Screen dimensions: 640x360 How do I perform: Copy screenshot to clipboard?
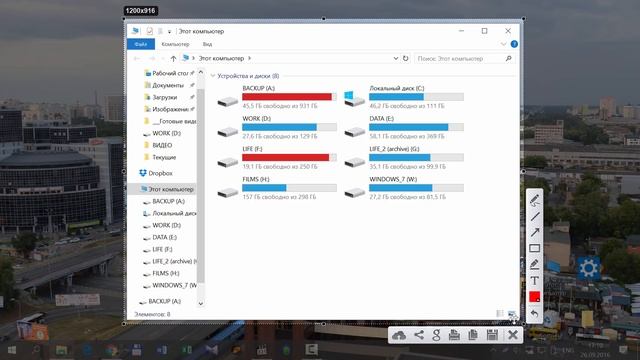(x=473, y=335)
